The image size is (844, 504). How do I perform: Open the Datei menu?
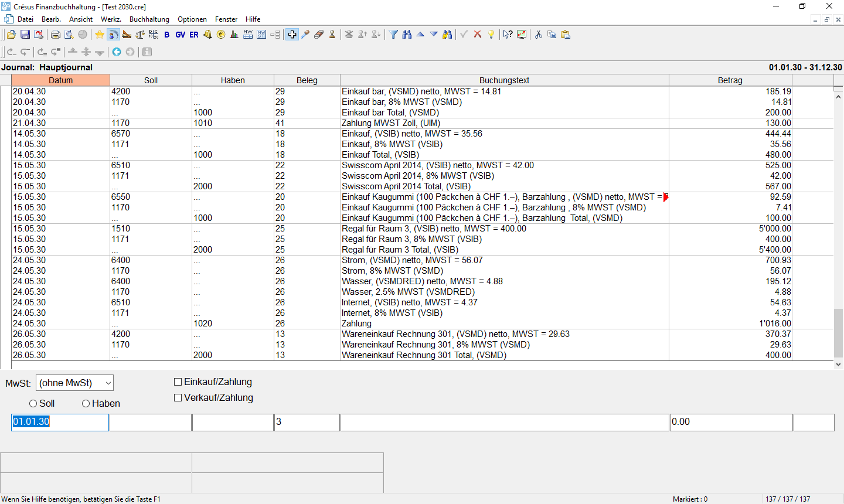[25, 19]
